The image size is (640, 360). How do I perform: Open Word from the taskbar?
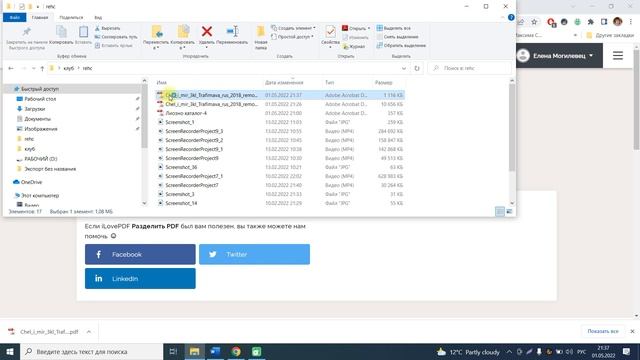coord(215,351)
